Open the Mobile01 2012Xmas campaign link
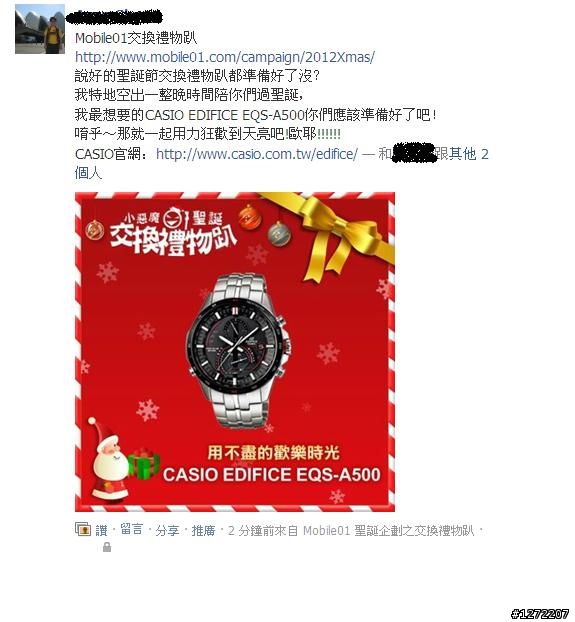Screen dimensions: 575x622 point(224,57)
